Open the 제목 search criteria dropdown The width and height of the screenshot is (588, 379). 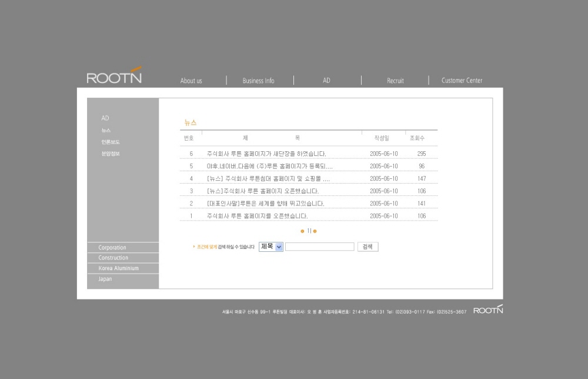[271, 247]
